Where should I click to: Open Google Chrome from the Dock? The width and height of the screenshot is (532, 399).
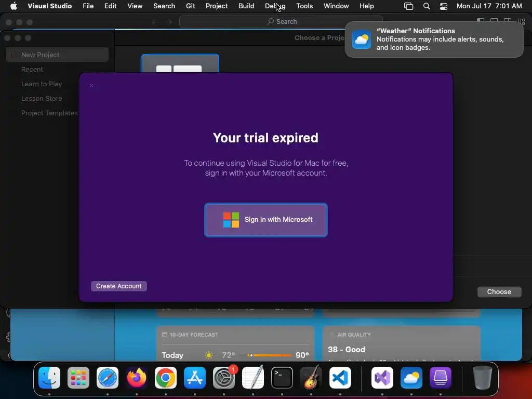click(166, 378)
